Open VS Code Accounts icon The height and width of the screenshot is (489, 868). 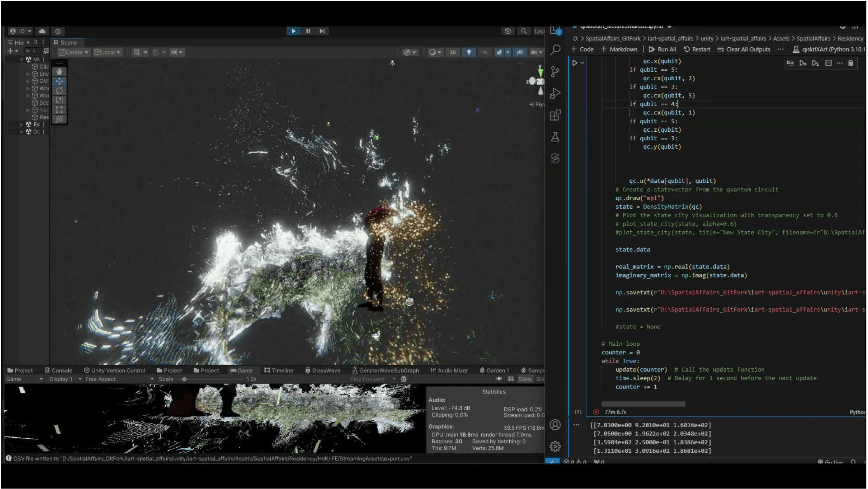click(555, 425)
